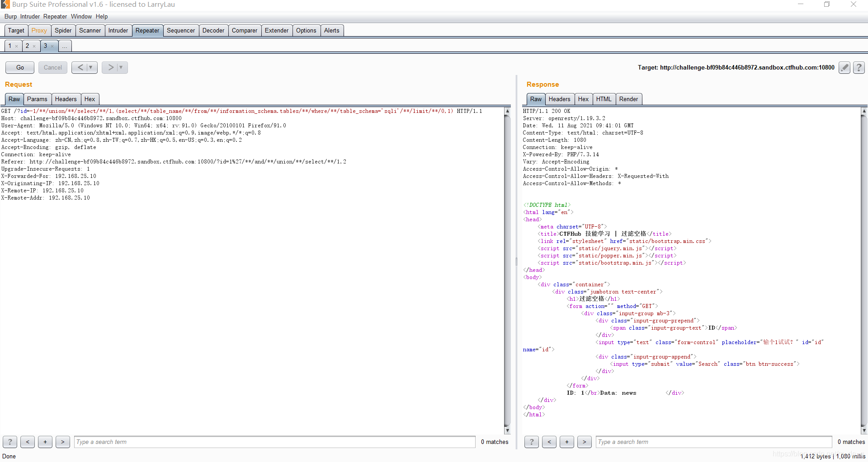Close Repeater tab 3
The height and width of the screenshot is (462, 868).
click(52, 46)
